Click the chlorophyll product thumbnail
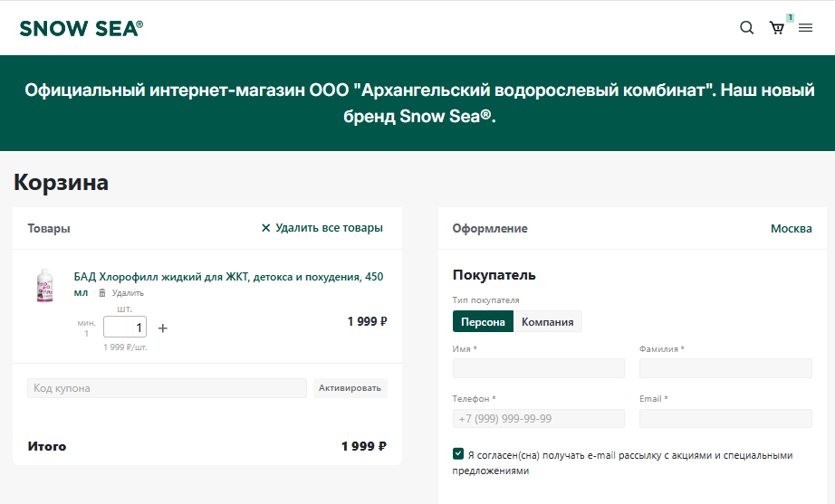 44,285
